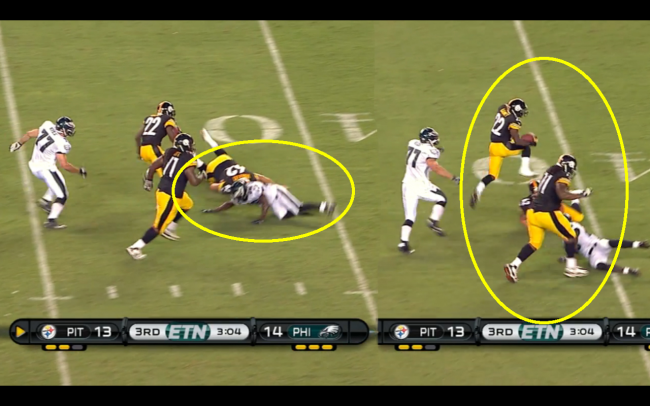650x406 pixels.
Task: Select the ETN network logo in right scorebar
Action: click(x=541, y=332)
